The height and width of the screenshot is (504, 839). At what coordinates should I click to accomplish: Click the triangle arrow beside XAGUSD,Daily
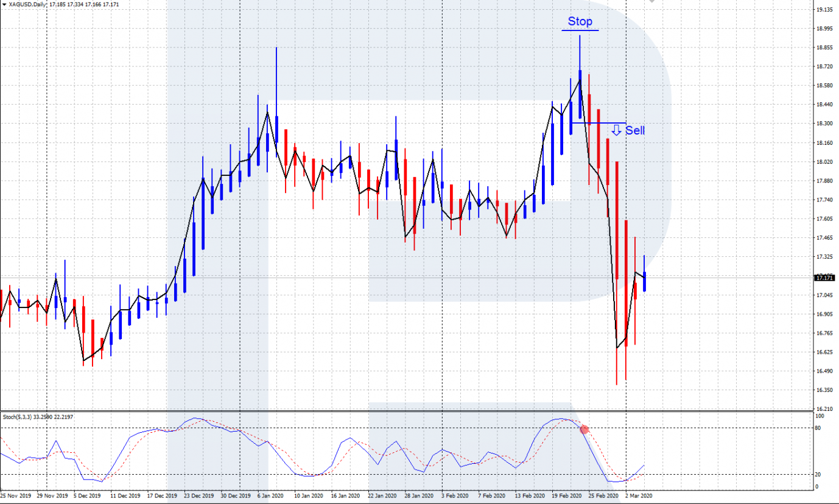tap(4, 4)
